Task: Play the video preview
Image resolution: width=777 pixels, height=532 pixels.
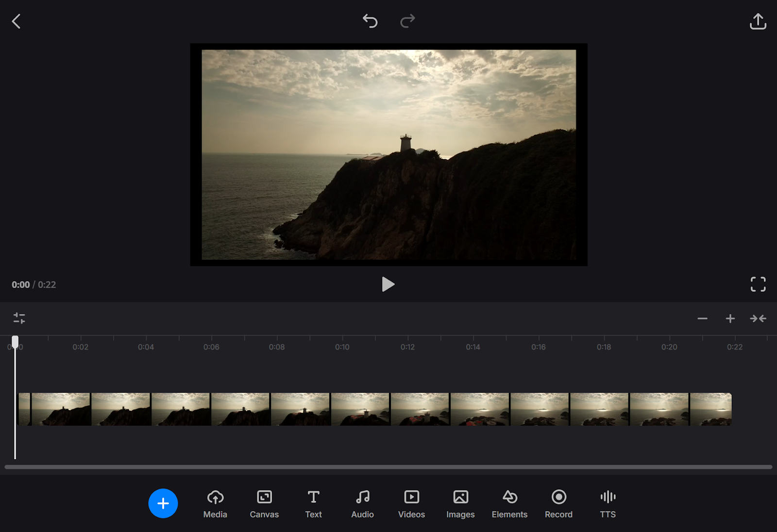Action: (388, 284)
